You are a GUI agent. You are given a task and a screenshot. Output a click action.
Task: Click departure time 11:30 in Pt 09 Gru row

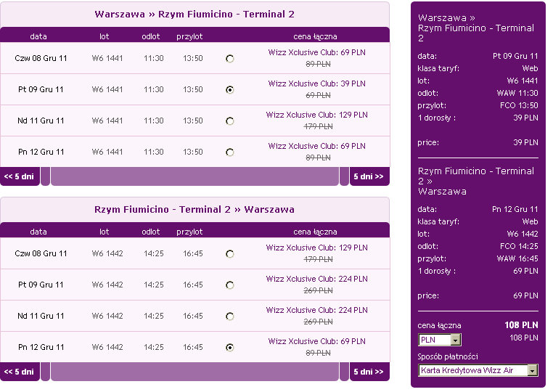pyautogui.click(x=153, y=89)
